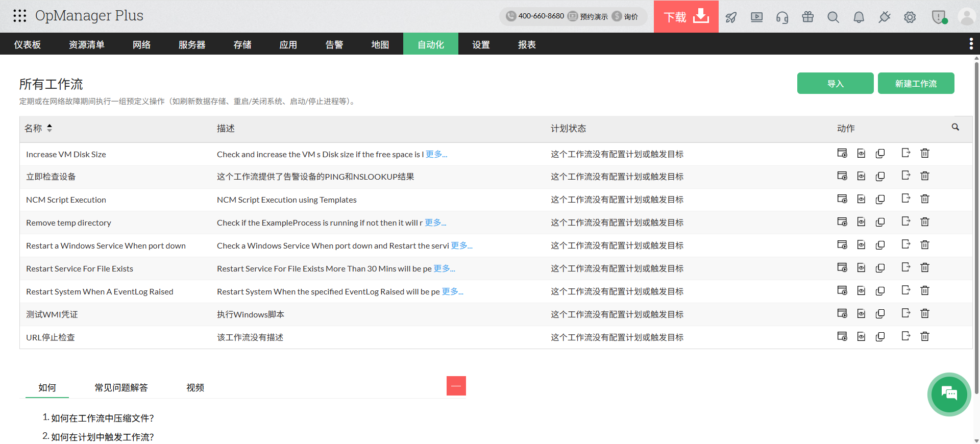Image resolution: width=980 pixels, height=444 pixels.
Task: Open the three-dot overflow menu
Action: click(971, 44)
